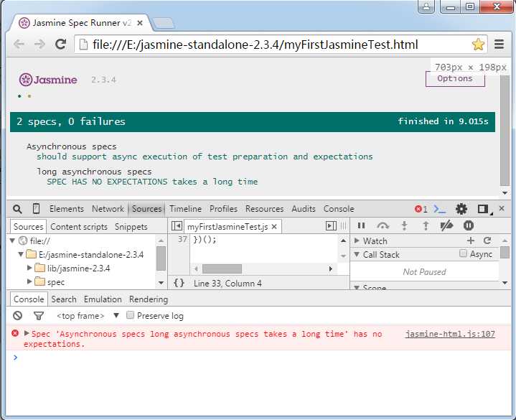Open DevTools search magnifier icon
The width and height of the screenshot is (516, 420).
pyautogui.click(x=17, y=209)
